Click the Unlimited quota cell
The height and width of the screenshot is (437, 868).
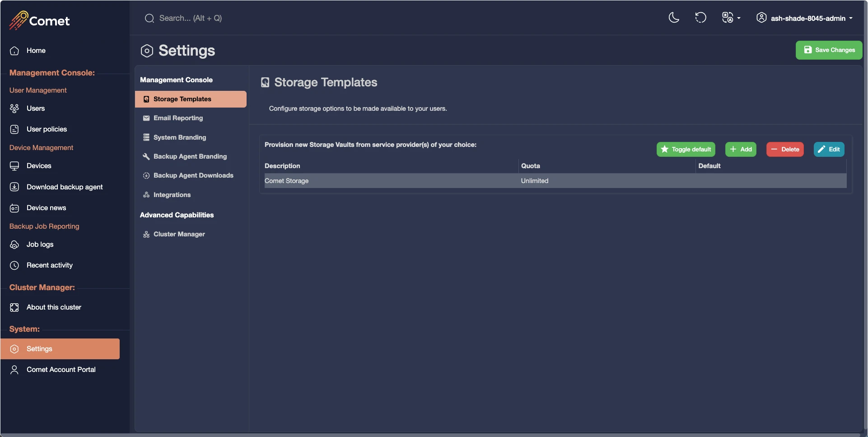(535, 181)
